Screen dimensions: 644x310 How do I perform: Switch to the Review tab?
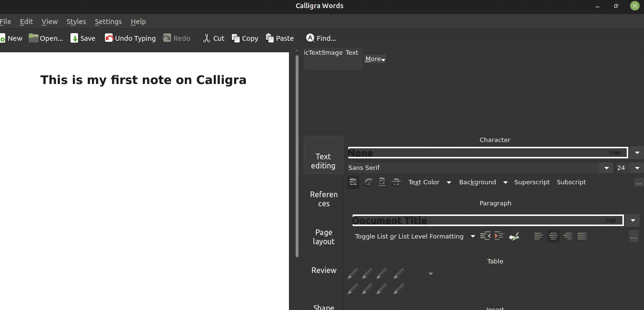pyautogui.click(x=324, y=270)
